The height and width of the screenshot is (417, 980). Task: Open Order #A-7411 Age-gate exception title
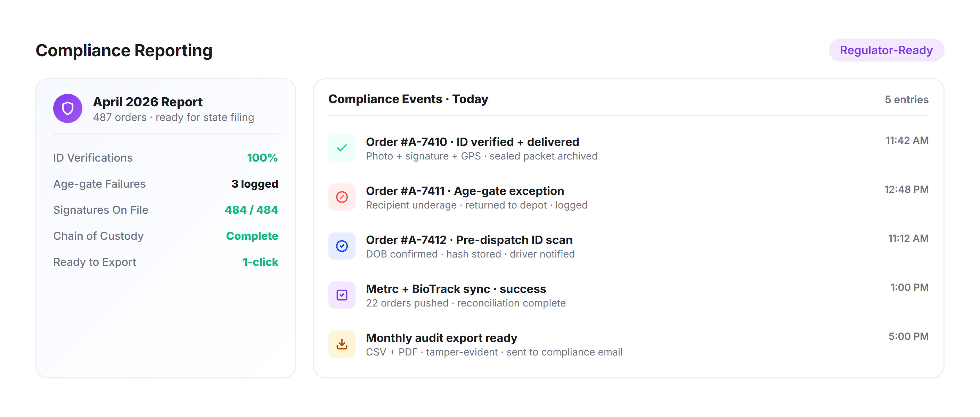coord(465,191)
